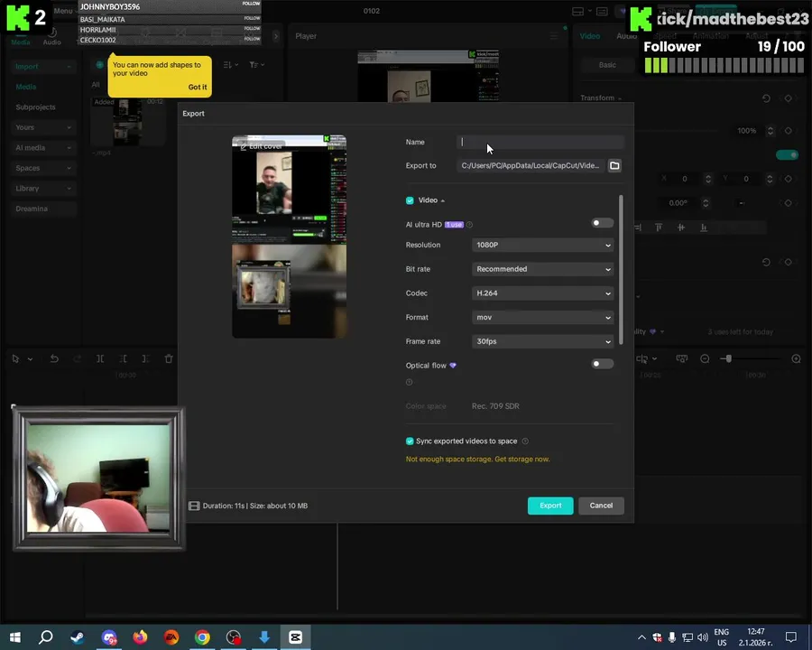Viewport: 812px width, 650px height.
Task: Toggle the green switch in the Video panel
Action: click(x=787, y=155)
